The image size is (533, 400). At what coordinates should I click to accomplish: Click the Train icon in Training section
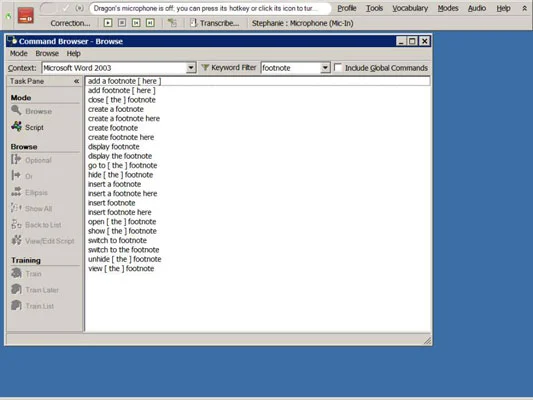[16, 273]
